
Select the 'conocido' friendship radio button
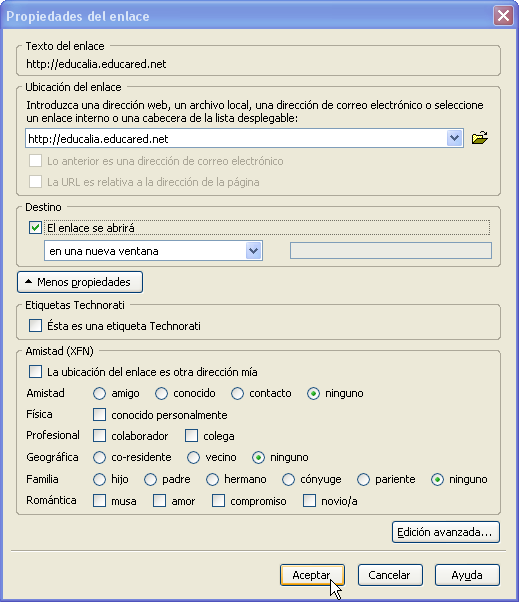tap(161, 394)
